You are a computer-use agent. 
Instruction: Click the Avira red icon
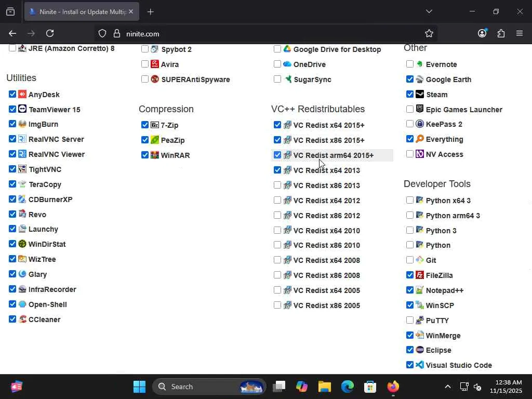tap(155, 64)
